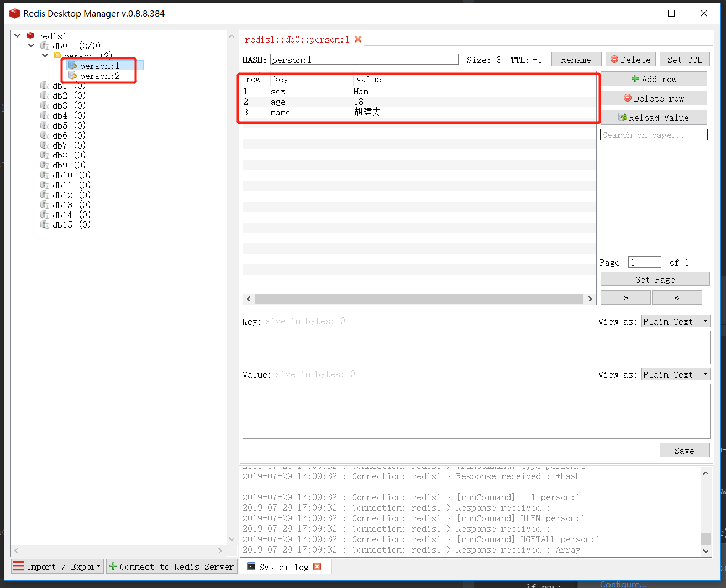This screenshot has width=726, height=588.
Task: Click the Set Page button
Action: point(655,279)
